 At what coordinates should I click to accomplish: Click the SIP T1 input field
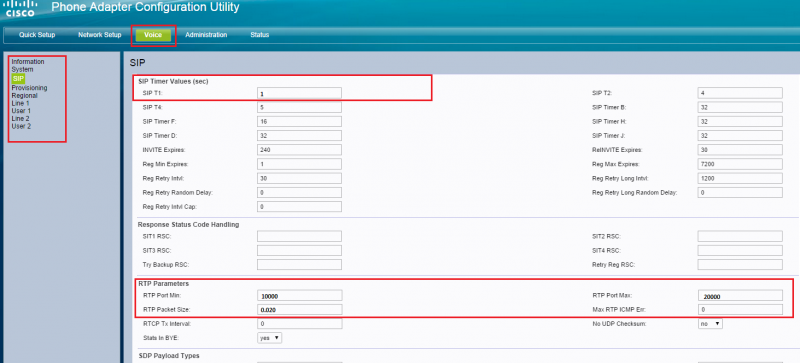point(299,93)
